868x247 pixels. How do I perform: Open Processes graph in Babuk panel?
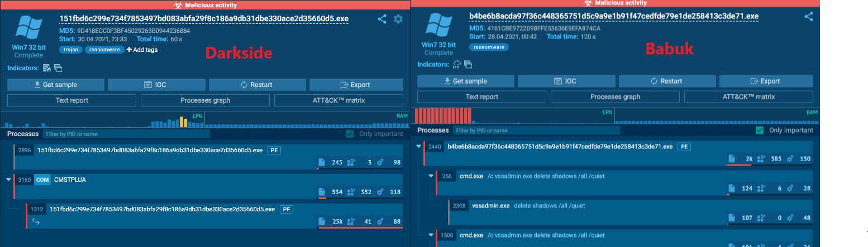click(616, 97)
